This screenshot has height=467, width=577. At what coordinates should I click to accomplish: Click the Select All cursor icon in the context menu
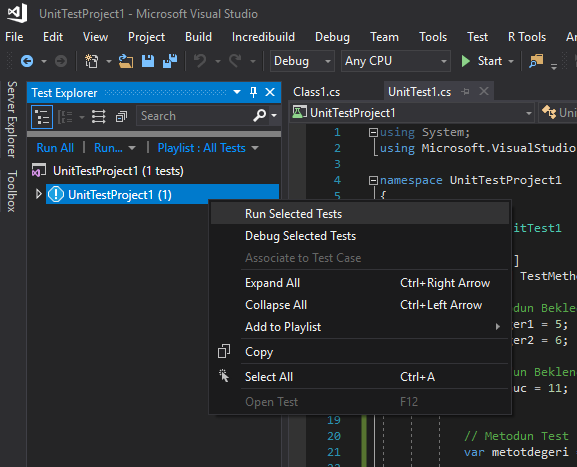click(x=224, y=376)
